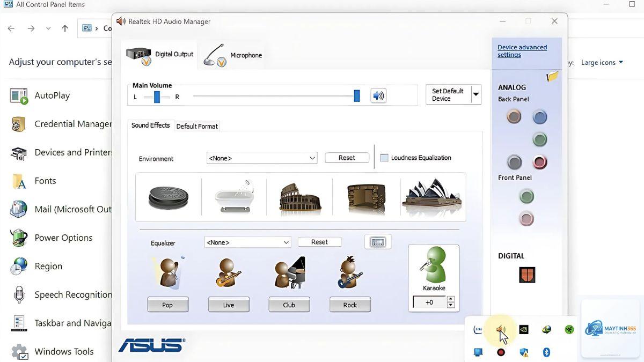
Task: Click the green Karaoke singer icon
Action: pos(434,265)
